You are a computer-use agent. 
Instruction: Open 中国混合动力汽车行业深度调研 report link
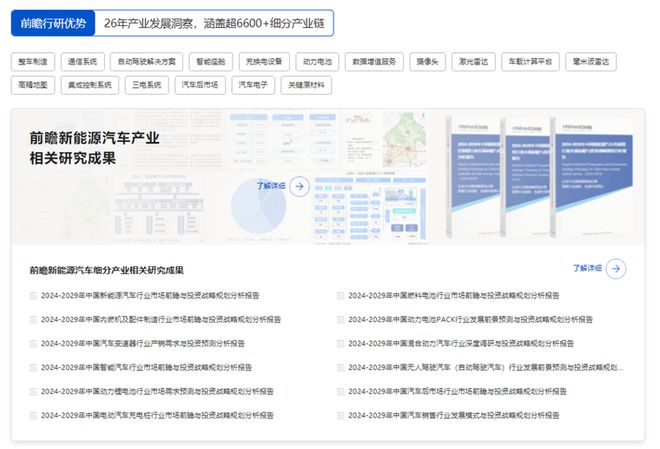pos(461,344)
